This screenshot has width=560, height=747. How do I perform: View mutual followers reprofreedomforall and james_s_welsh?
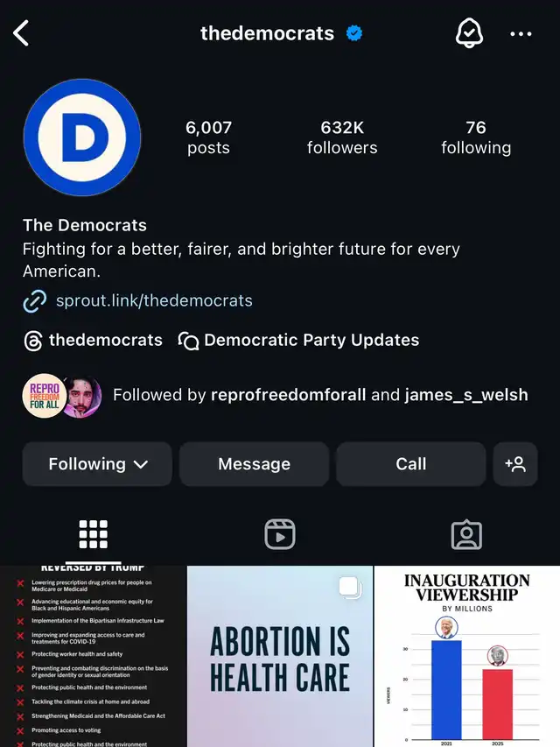point(276,395)
